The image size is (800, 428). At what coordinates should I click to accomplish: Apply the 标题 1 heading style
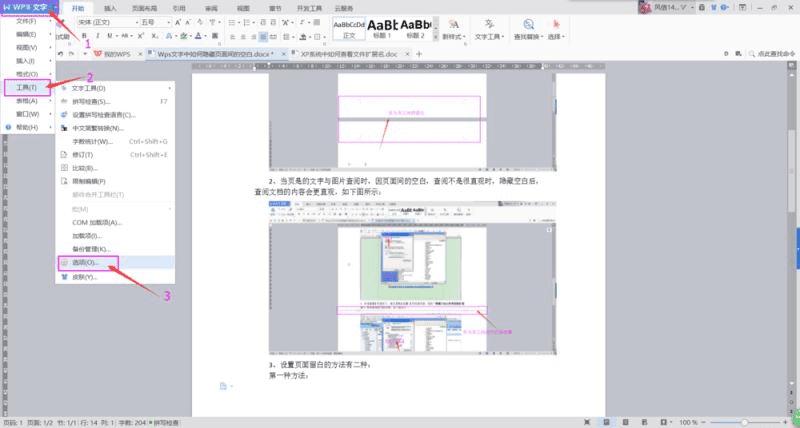[x=383, y=29]
